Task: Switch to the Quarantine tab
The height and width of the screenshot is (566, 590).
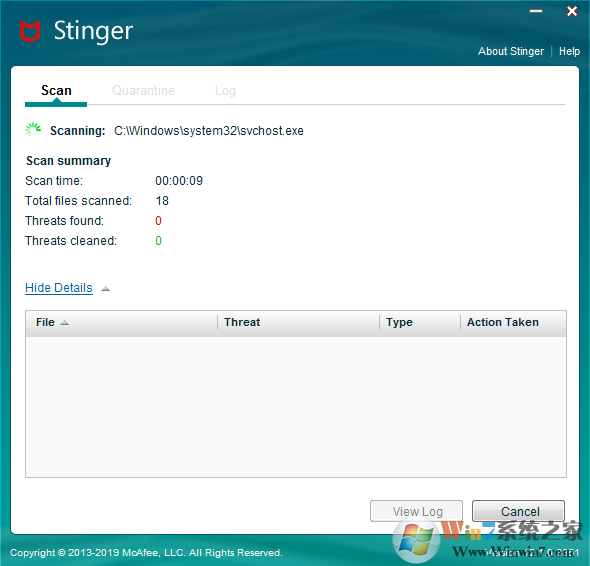Action: (143, 91)
